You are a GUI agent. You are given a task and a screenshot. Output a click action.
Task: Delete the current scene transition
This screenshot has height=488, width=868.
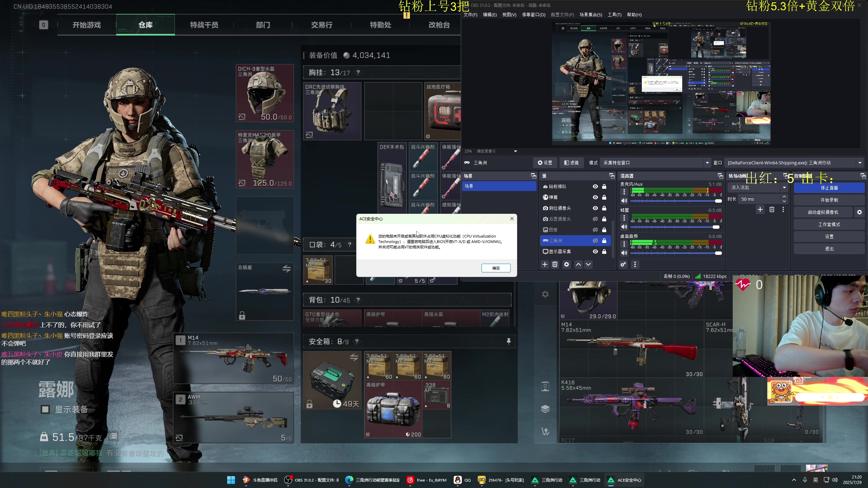coord(772,209)
